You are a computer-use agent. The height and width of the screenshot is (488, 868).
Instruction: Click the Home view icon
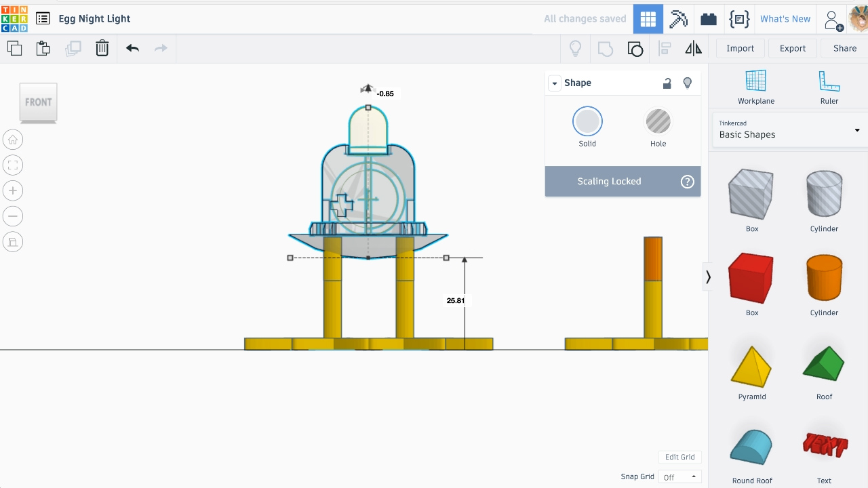click(x=13, y=140)
